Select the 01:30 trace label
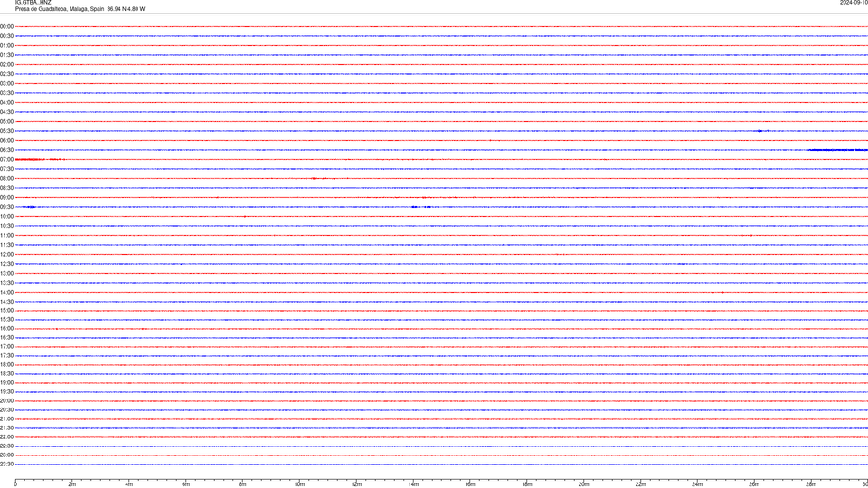Viewport: 868px width, 488px height. (x=6, y=55)
